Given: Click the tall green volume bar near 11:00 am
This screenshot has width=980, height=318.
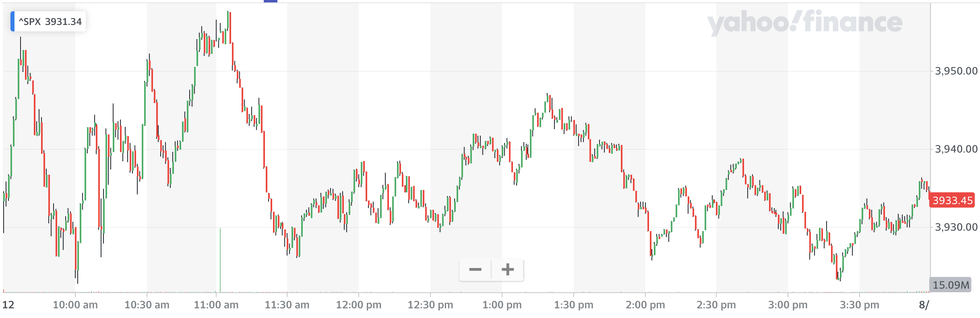Looking at the screenshot, I should [x=220, y=260].
